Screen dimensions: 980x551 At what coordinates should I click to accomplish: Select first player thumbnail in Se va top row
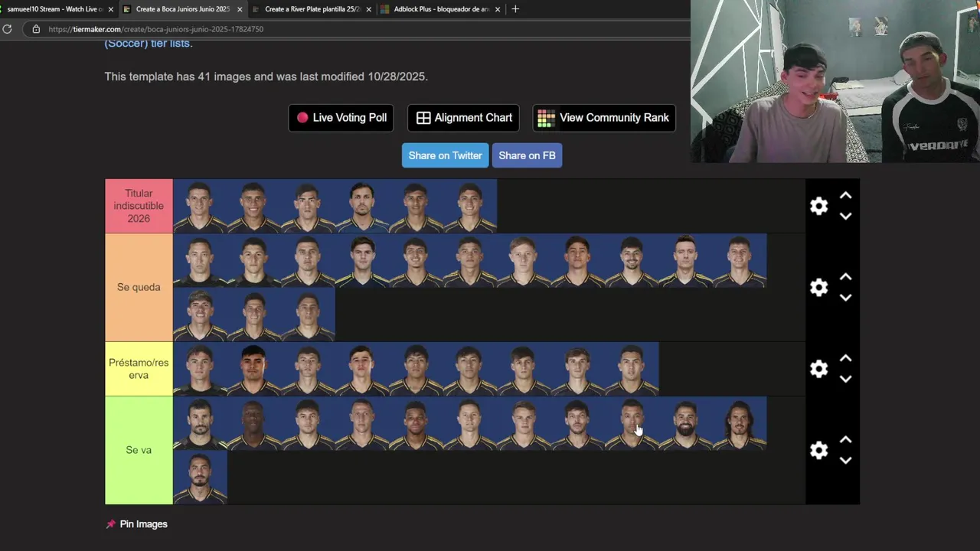pyautogui.click(x=200, y=423)
